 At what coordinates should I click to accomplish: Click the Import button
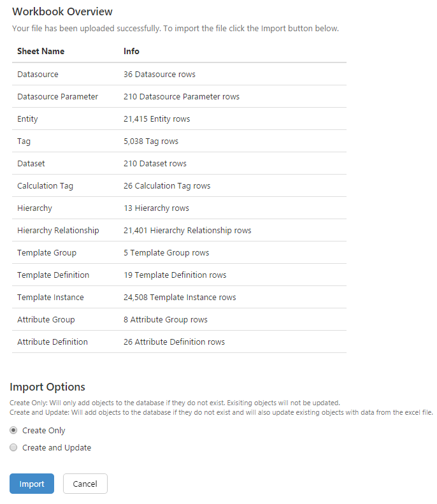pyautogui.click(x=32, y=484)
